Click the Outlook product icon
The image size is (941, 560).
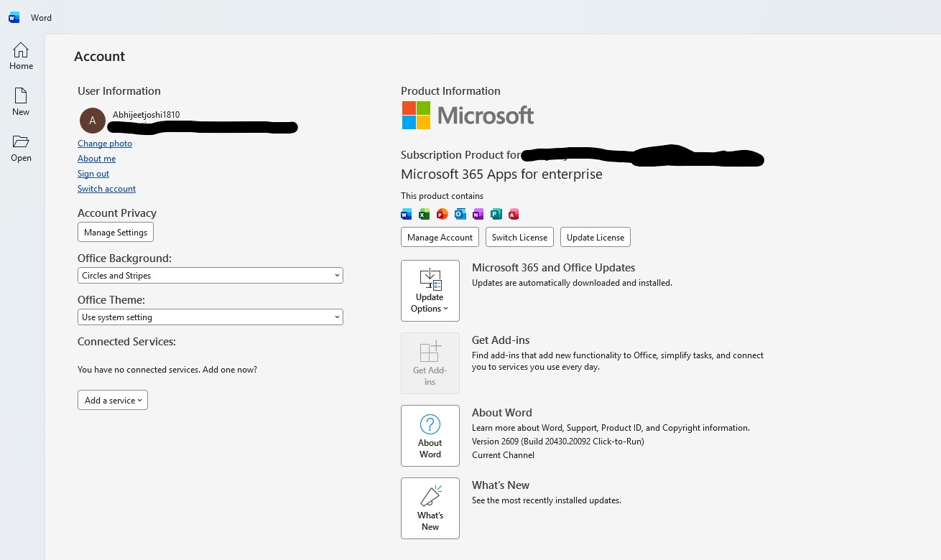pos(460,214)
